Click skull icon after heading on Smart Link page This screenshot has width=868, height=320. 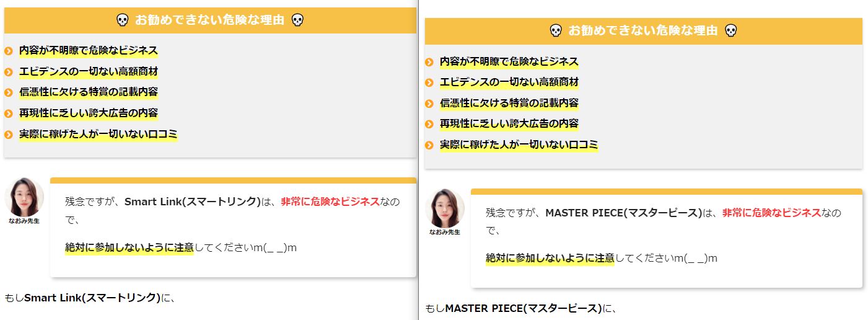[297, 20]
